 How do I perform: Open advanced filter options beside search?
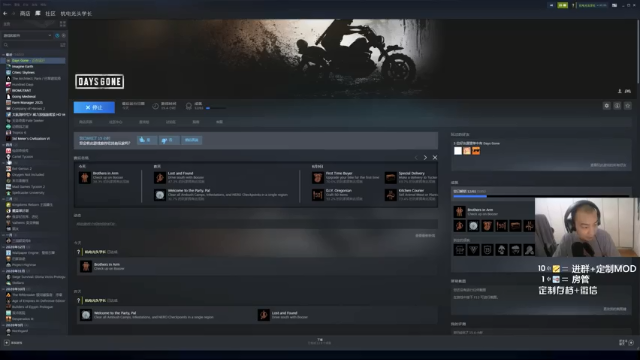point(63,45)
